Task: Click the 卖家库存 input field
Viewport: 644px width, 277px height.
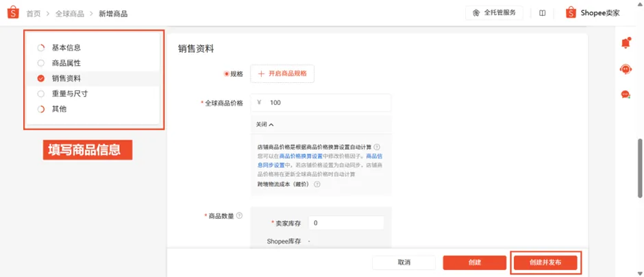Action: 346,223
